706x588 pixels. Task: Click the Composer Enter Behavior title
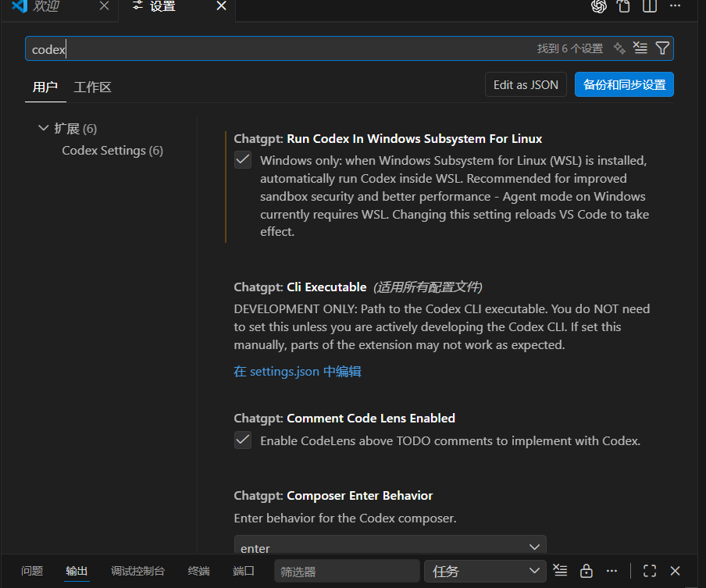tap(333, 496)
